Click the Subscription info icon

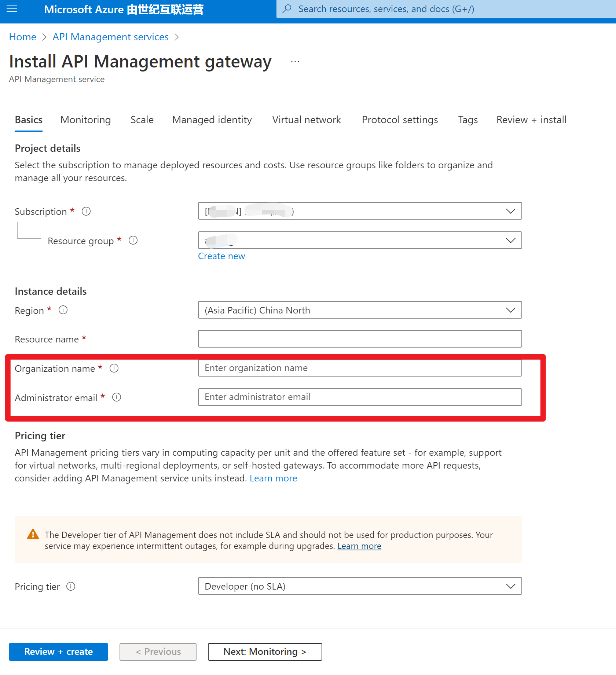[x=86, y=211]
